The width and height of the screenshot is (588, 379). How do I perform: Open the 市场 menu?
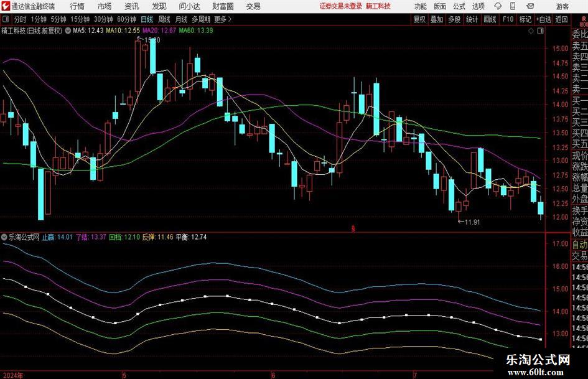coord(105,6)
